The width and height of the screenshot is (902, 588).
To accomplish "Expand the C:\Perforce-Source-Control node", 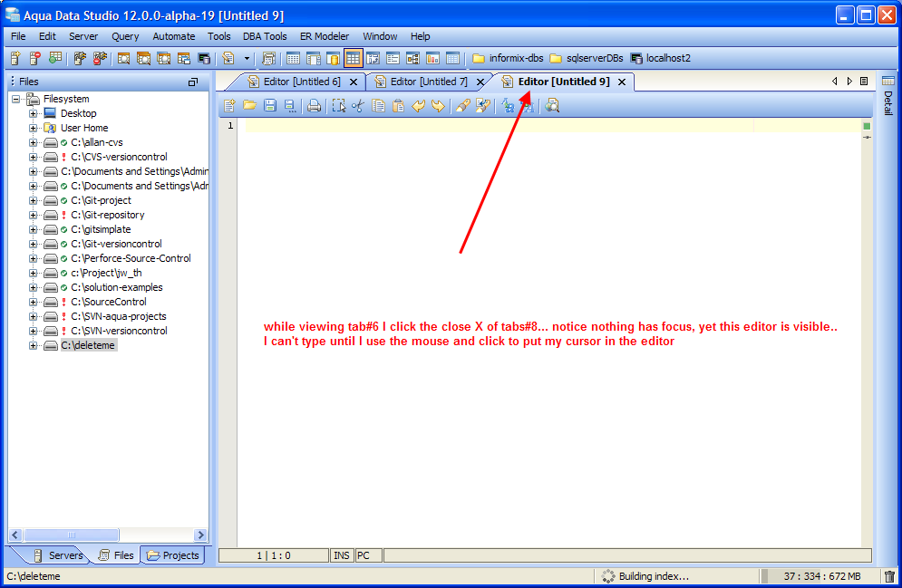I will coord(34,258).
